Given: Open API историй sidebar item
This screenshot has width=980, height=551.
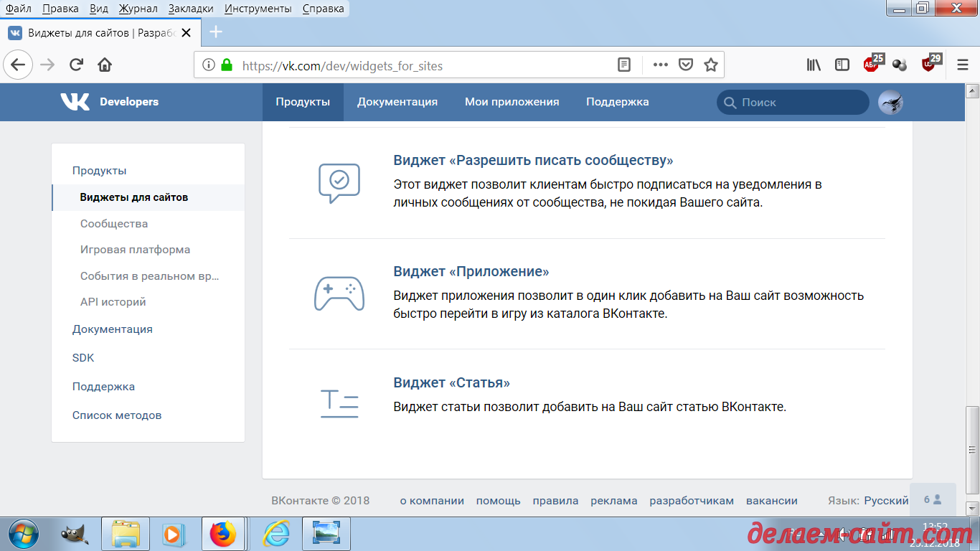Looking at the screenshot, I should tap(113, 302).
